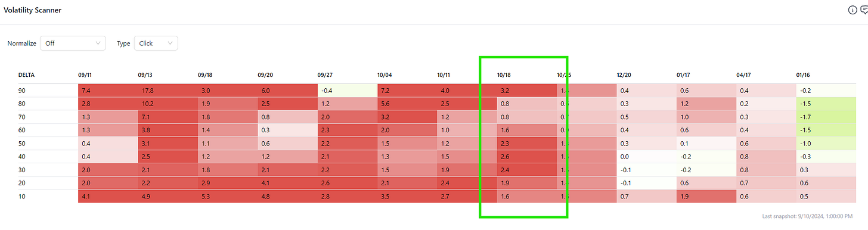Select the 09/27 expiry column header
Screen dimensions: 868x230
click(x=325, y=75)
